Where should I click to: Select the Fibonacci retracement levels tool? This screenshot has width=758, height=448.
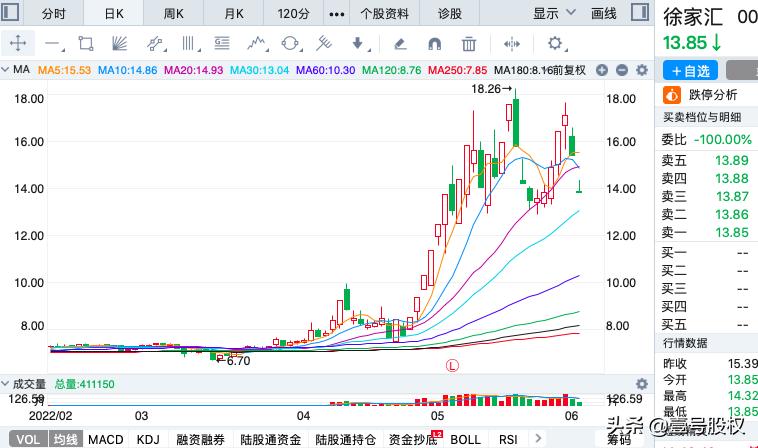[221, 43]
